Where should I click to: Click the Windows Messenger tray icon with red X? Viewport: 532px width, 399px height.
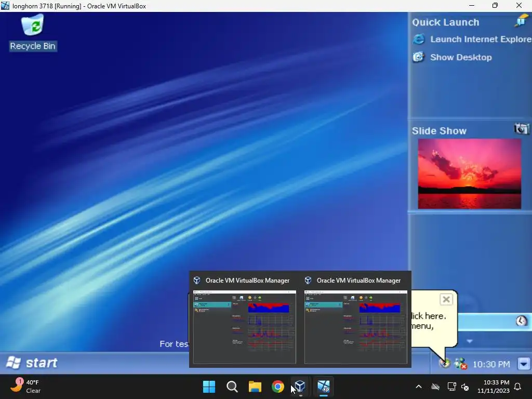(461, 364)
